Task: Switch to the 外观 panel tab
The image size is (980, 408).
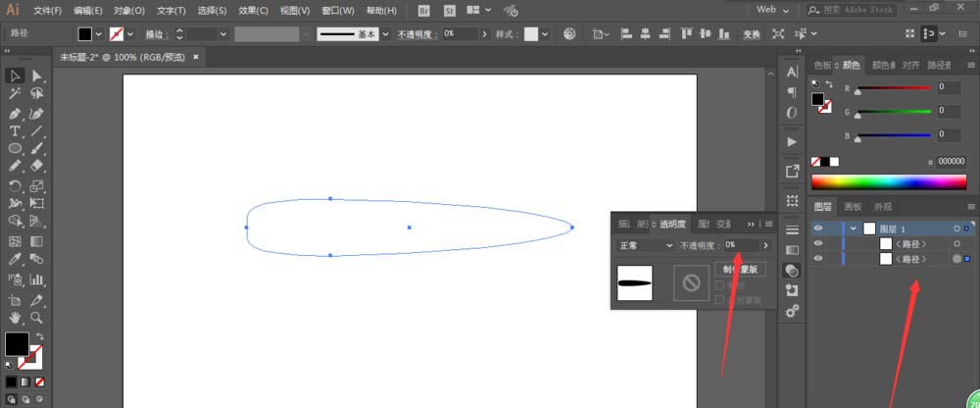Action: pos(883,207)
